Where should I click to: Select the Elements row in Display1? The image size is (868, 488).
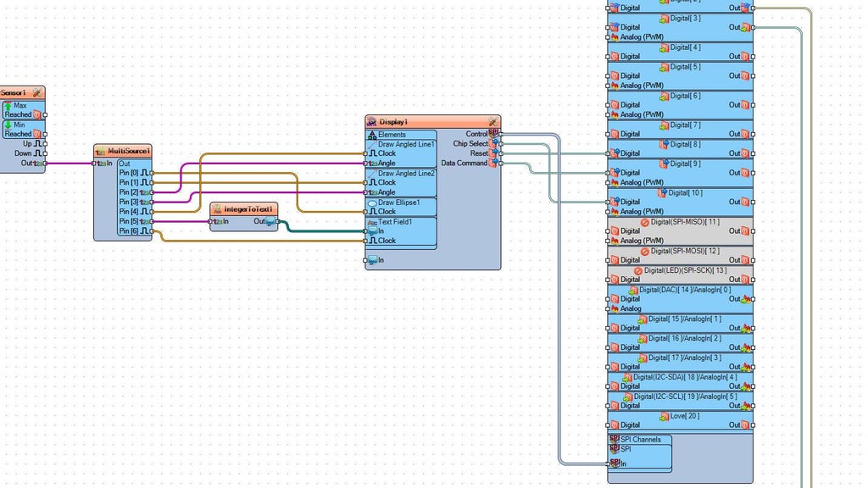tap(401, 135)
